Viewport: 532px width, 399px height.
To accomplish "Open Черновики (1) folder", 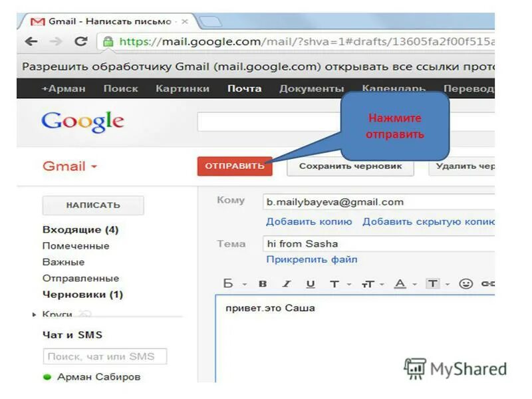I will [82, 295].
